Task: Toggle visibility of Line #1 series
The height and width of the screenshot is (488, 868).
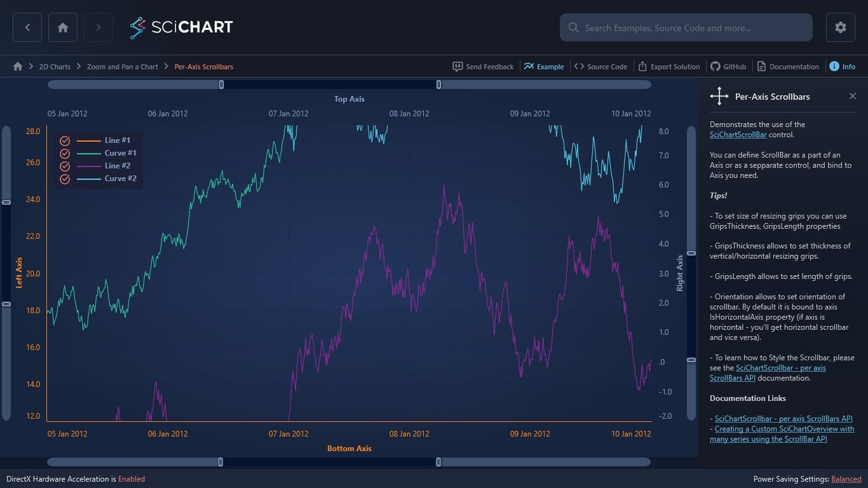Action: click(64, 140)
